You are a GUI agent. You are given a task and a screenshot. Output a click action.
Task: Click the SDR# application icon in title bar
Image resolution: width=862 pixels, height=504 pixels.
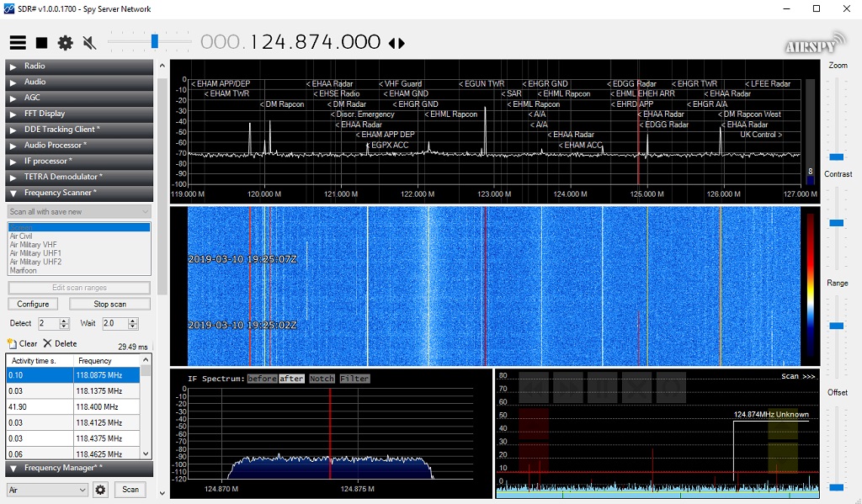click(9, 8)
